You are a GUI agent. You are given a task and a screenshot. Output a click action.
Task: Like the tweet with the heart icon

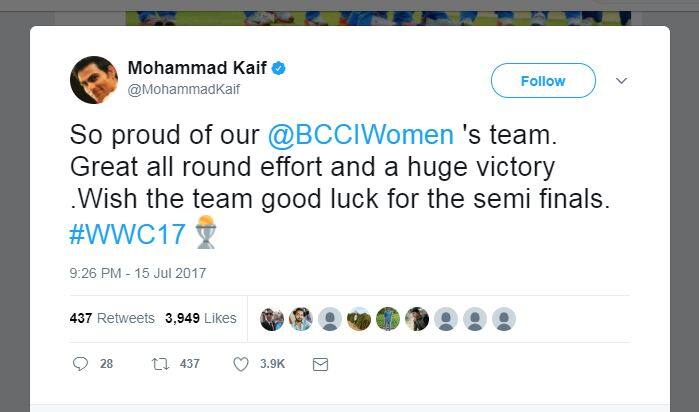pyautogui.click(x=241, y=365)
